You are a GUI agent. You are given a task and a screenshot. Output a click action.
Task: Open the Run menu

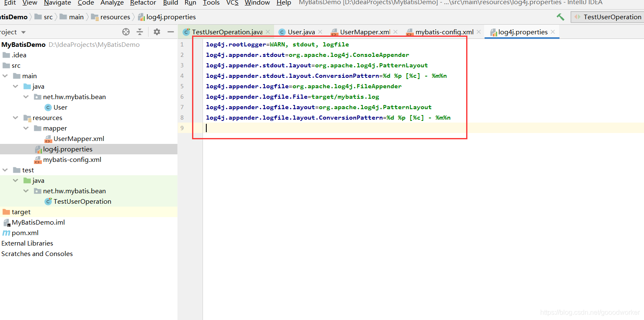(x=190, y=3)
